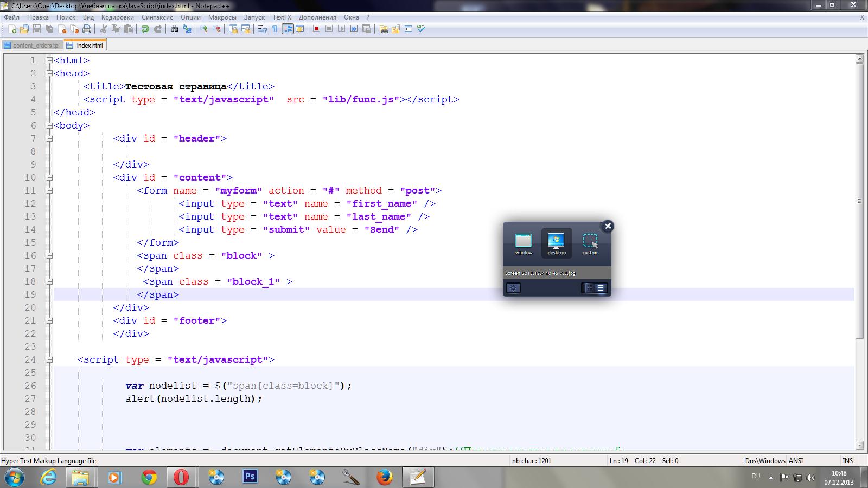Open the Правка menu
Viewport: 868px width, 488px height.
(x=38, y=17)
